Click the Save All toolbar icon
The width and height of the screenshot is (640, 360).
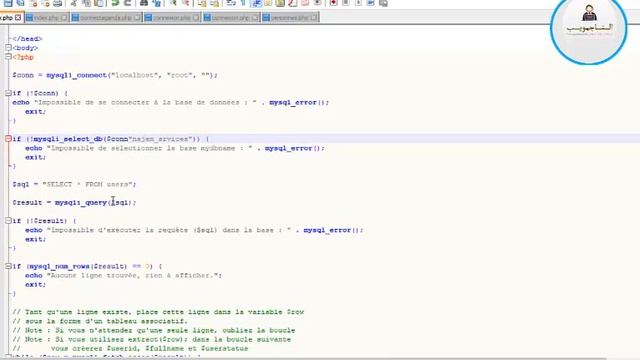20,3
